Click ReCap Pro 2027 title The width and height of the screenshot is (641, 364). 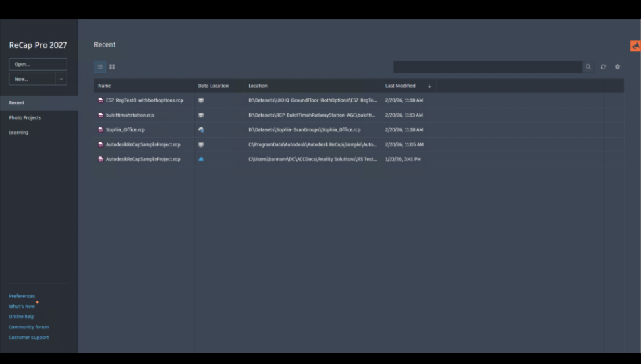[38, 45]
